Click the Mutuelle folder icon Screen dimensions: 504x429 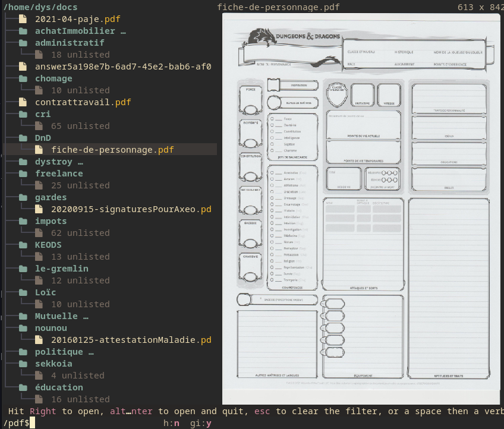click(x=23, y=316)
